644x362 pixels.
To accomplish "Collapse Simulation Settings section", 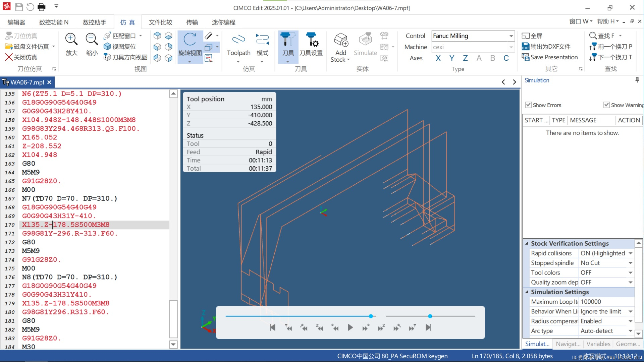I will (x=527, y=292).
